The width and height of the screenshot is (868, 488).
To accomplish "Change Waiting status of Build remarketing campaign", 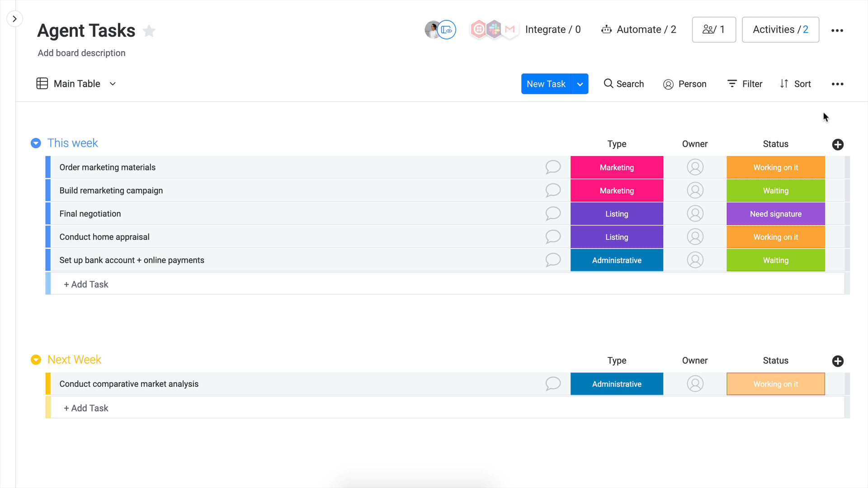I will pyautogui.click(x=776, y=191).
